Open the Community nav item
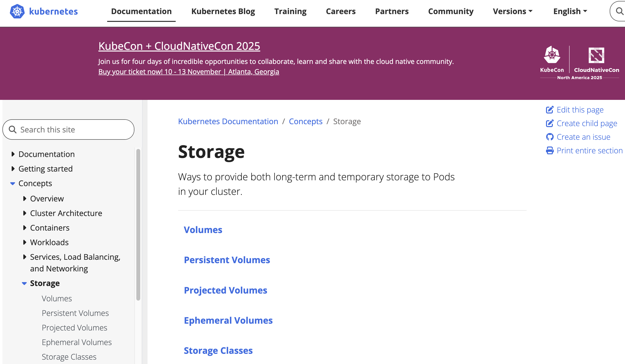The height and width of the screenshot is (364, 625). pos(451,11)
